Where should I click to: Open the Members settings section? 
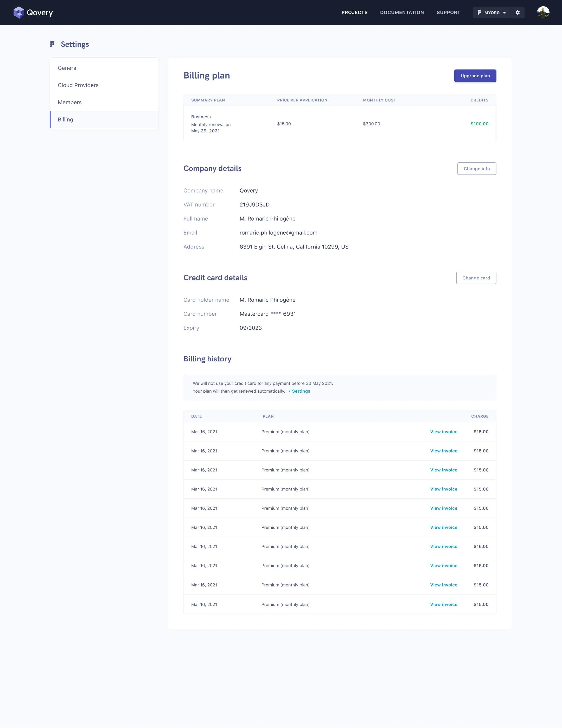click(x=70, y=102)
